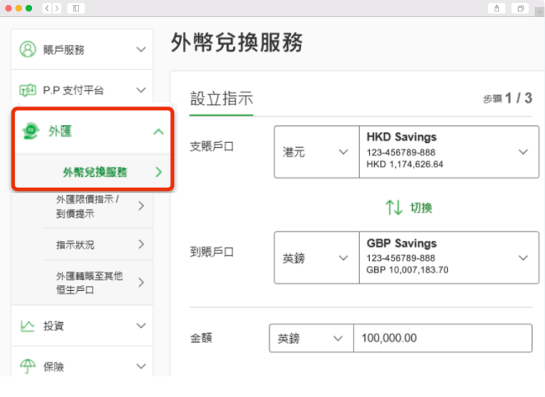Open the GBP Savings account dropdown
This screenshot has height=397, width=545.
(449, 258)
